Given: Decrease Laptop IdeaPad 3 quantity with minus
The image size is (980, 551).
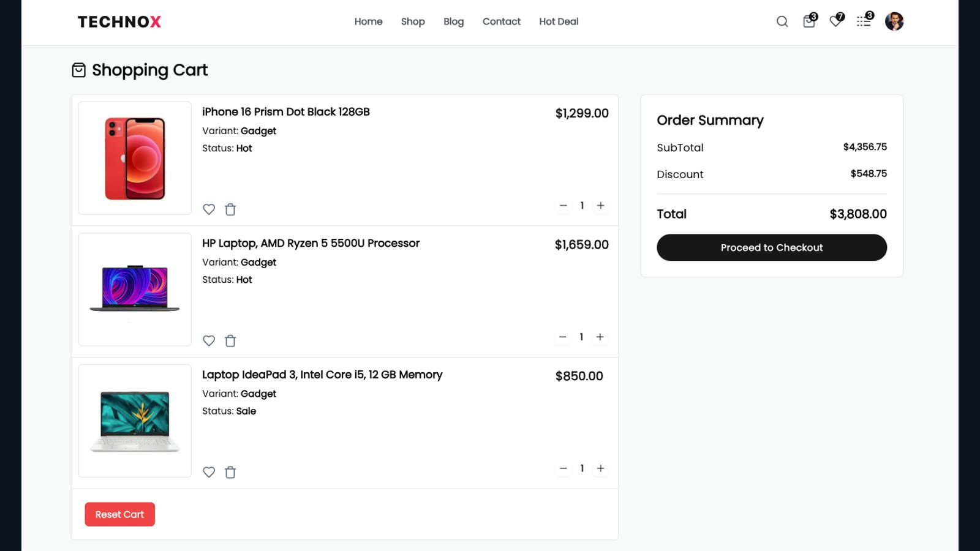Looking at the screenshot, I should pyautogui.click(x=563, y=468).
